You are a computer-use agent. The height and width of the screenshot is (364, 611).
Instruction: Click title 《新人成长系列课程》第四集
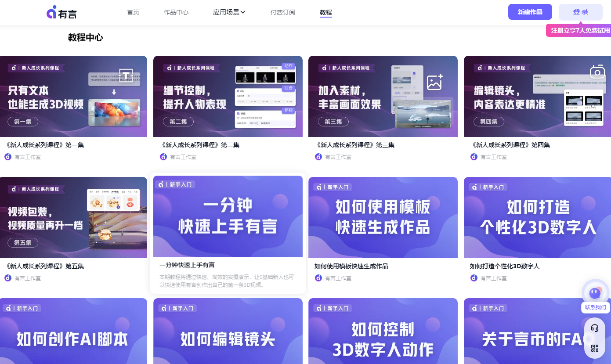(x=509, y=145)
